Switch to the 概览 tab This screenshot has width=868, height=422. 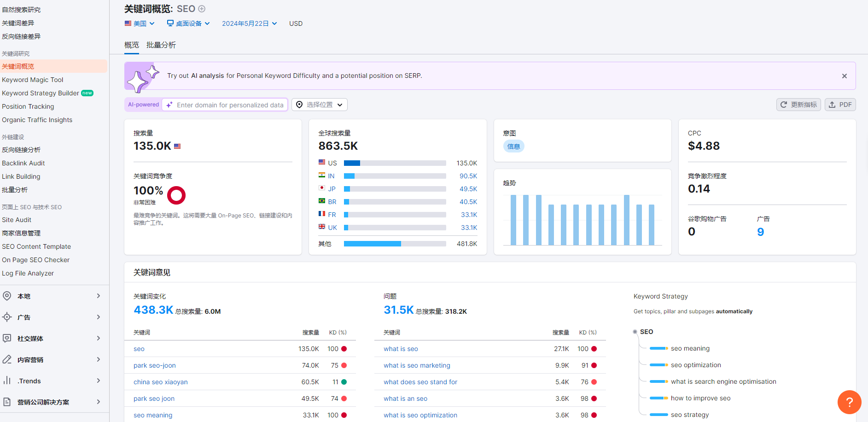(132, 45)
